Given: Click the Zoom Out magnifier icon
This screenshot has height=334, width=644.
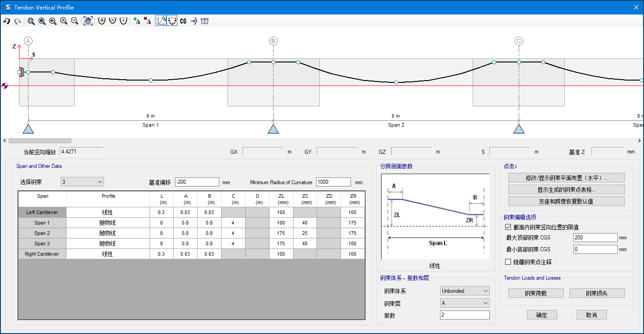Looking at the screenshot, I should pyautogui.click(x=75, y=21).
